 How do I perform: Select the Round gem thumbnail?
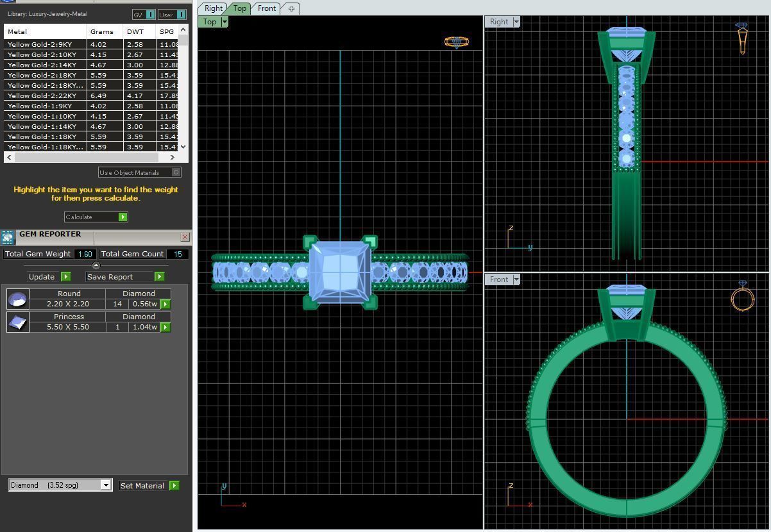coord(17,299)
